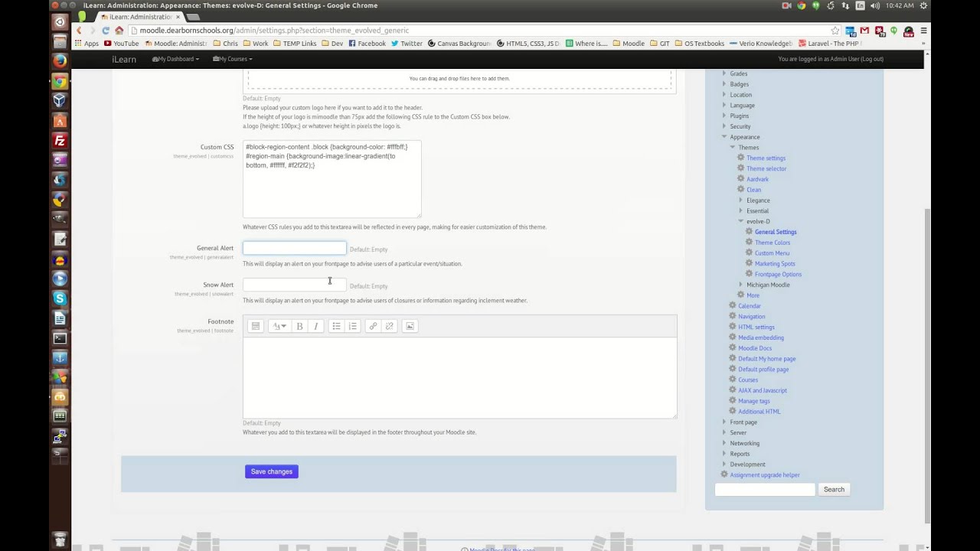This screenshot has height=551, width=980.
Task: Bookmark this page with the star icon
Action: [835, 31]
